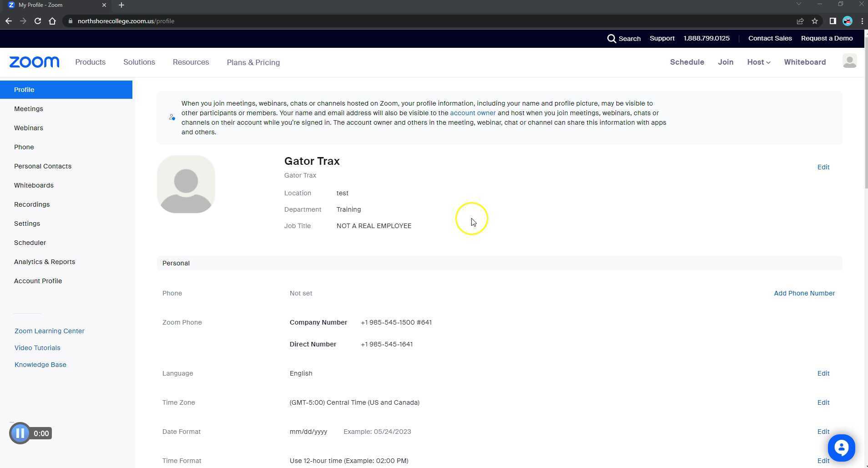
Task: Click the browser address bar
Action: point(126,21)
